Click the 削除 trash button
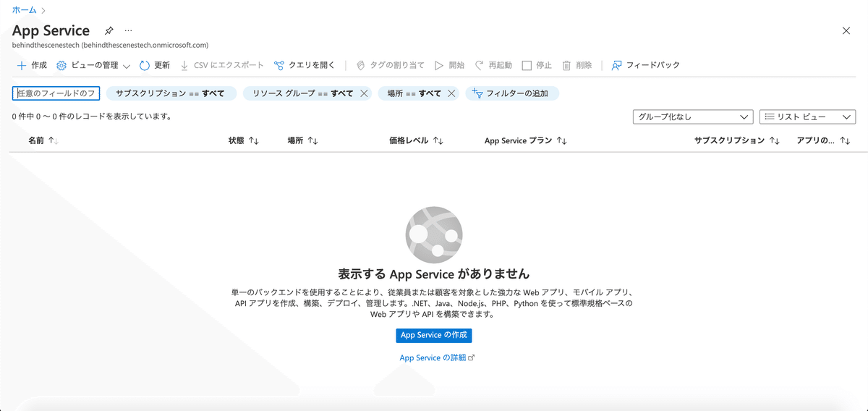 576,65
